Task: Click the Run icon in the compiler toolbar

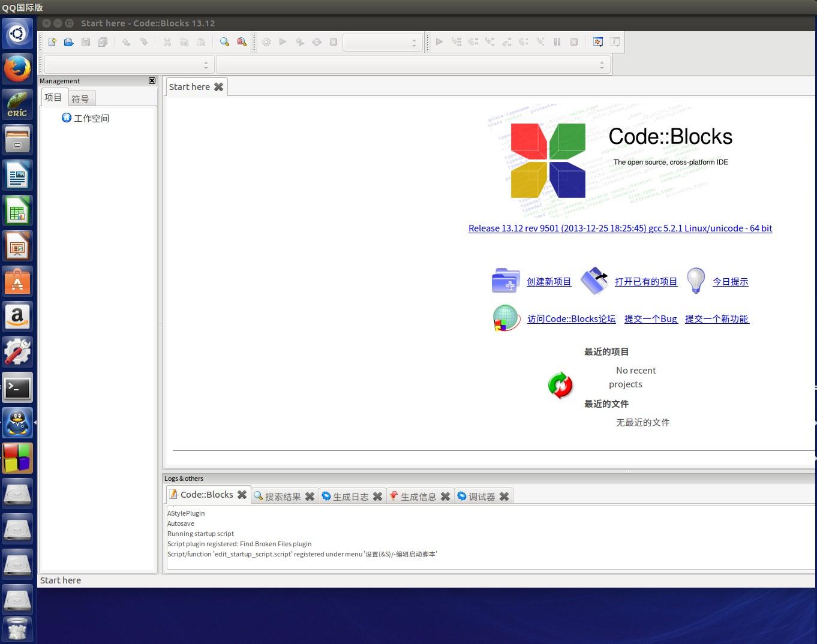Action: [283, 42]
